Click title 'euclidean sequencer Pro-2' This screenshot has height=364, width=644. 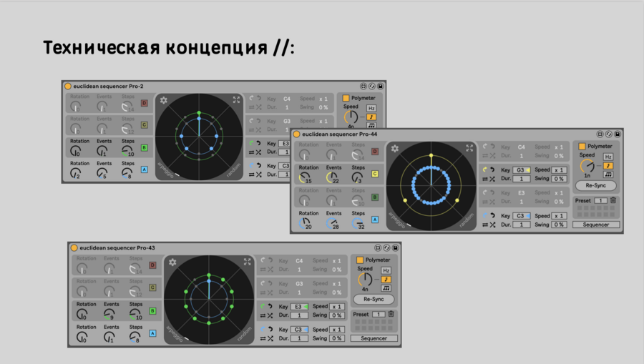[109, 87]
